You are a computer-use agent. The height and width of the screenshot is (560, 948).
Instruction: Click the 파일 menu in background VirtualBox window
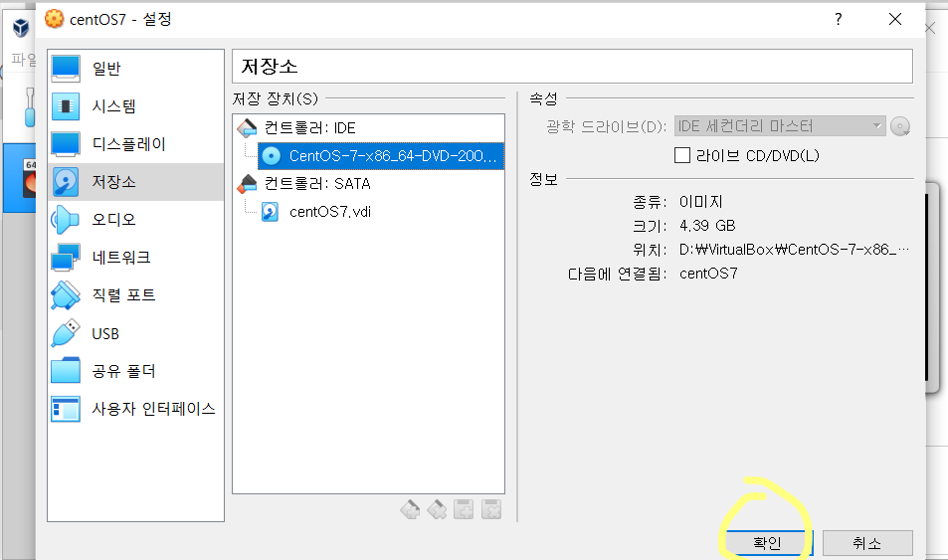pos(24,59)
